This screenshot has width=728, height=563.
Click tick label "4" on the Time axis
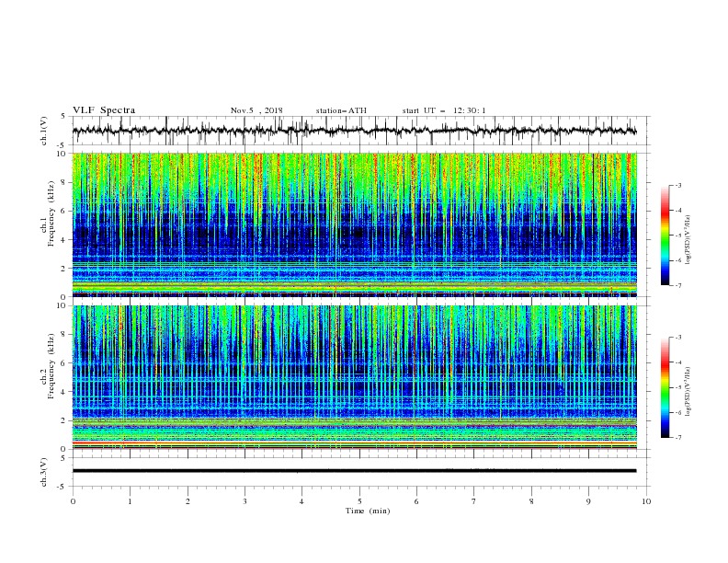(301, 501)
